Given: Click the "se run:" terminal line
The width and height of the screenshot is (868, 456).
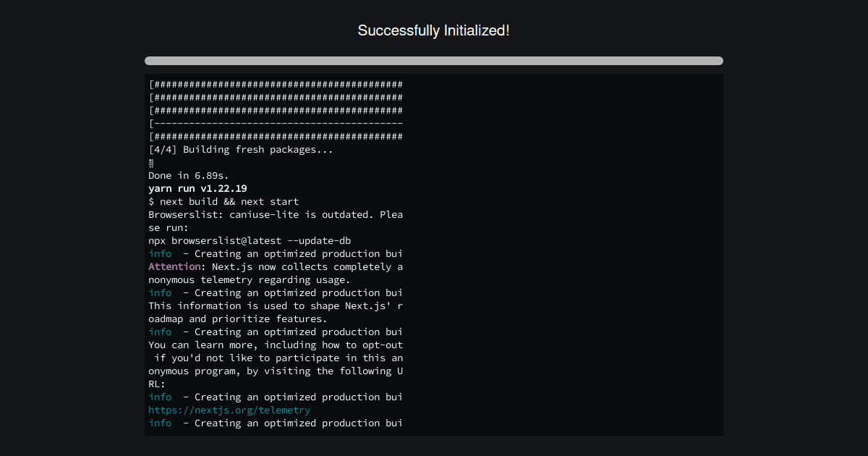Looking at the screenshot, I should click(x=168, y=228).
